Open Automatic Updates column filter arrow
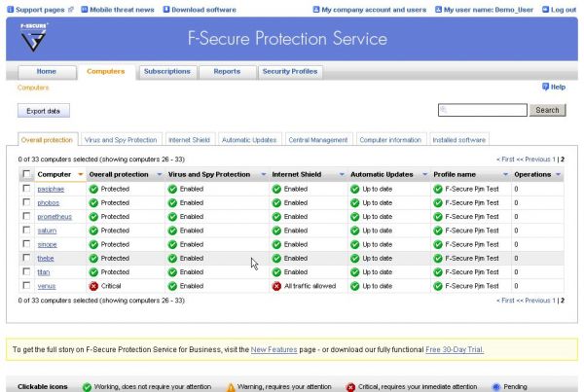 pyautogui.click(x=424, y=174)
